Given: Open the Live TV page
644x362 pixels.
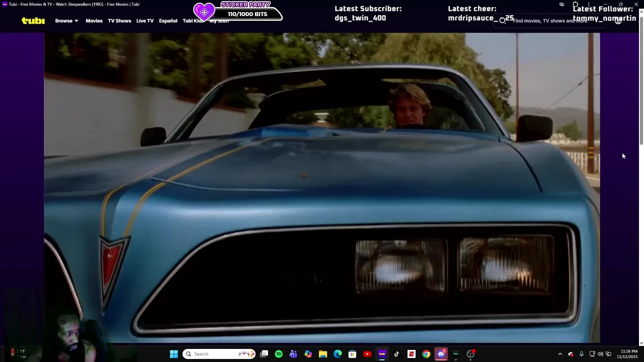Looking at the screenshot, I should pos(145,21).
